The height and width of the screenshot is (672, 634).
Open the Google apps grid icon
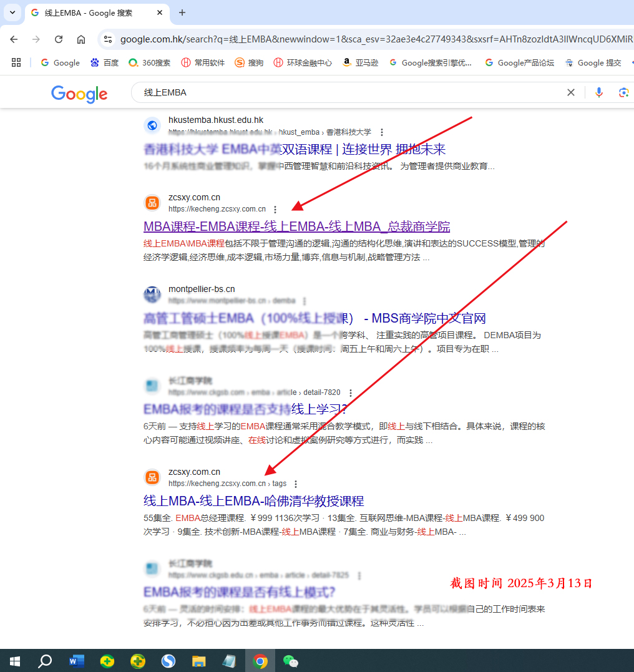point(15,62)
